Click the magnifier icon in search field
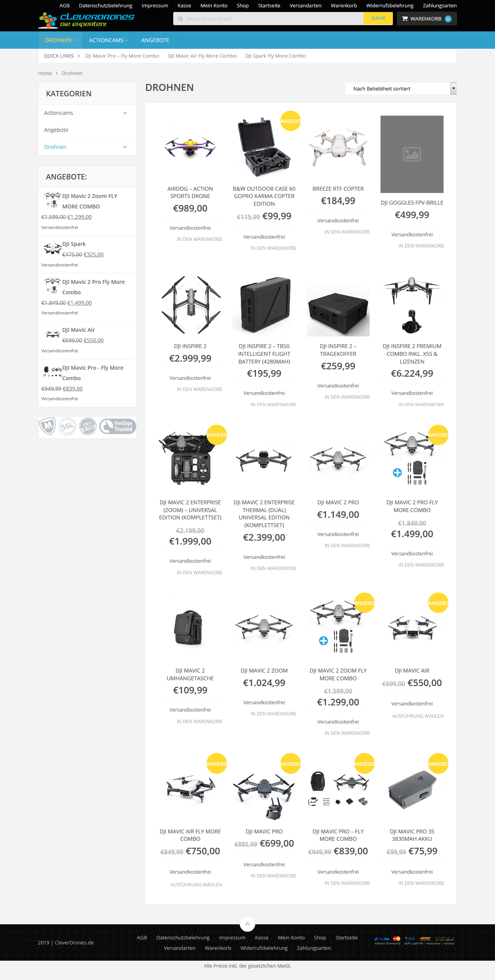Viewport: 495px width, 980px height. (x=180, y=19)
